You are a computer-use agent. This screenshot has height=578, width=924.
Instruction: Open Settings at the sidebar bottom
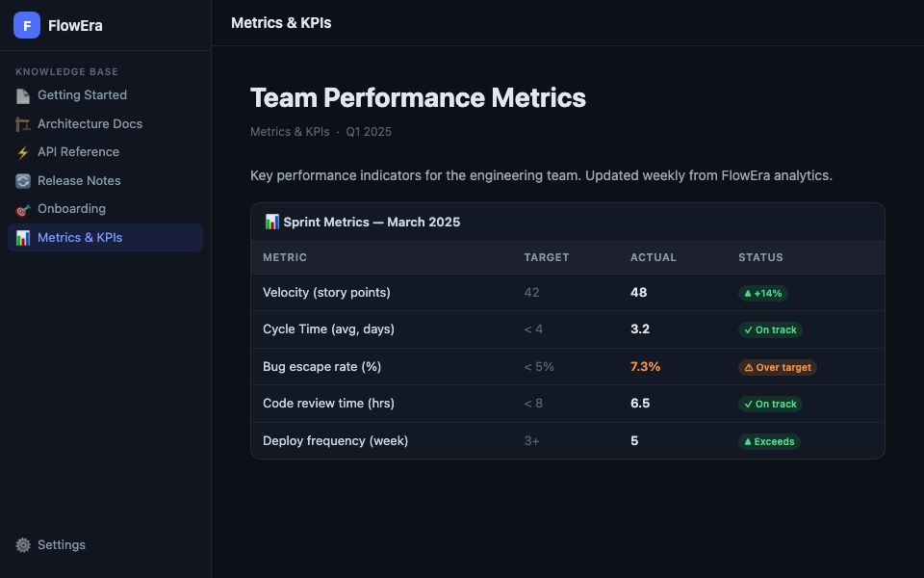coord(62,545)
